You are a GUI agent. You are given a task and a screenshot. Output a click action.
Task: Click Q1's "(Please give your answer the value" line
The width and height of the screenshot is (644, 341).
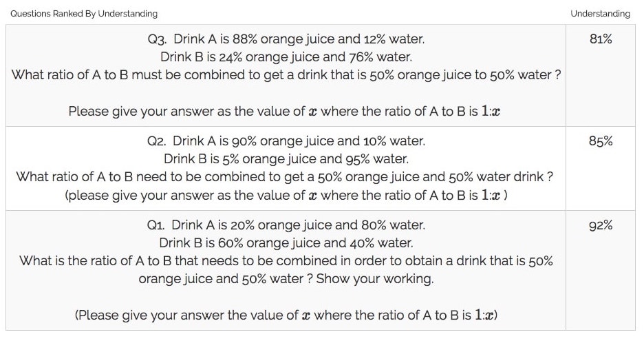pos(286,315)
